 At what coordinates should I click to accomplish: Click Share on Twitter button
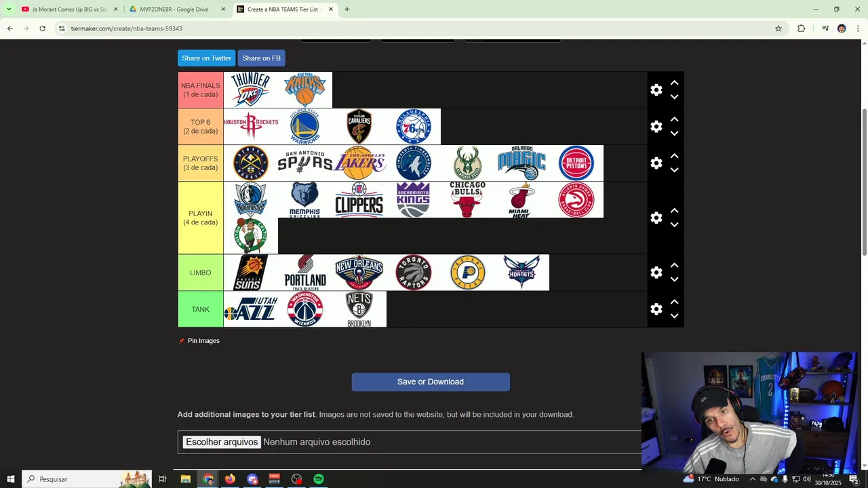(206, 58)
